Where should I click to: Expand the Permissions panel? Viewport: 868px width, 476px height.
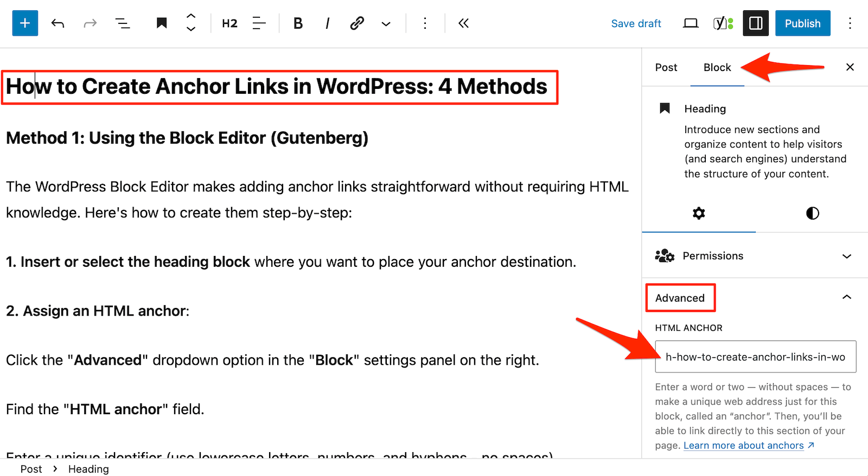(x=755, y=256)
